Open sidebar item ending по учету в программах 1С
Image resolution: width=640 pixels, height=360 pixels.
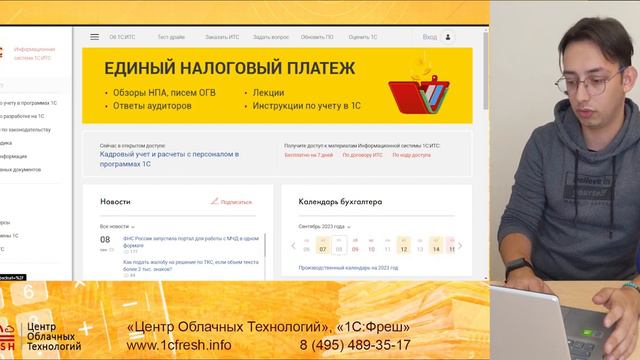(x=28, y=103)
